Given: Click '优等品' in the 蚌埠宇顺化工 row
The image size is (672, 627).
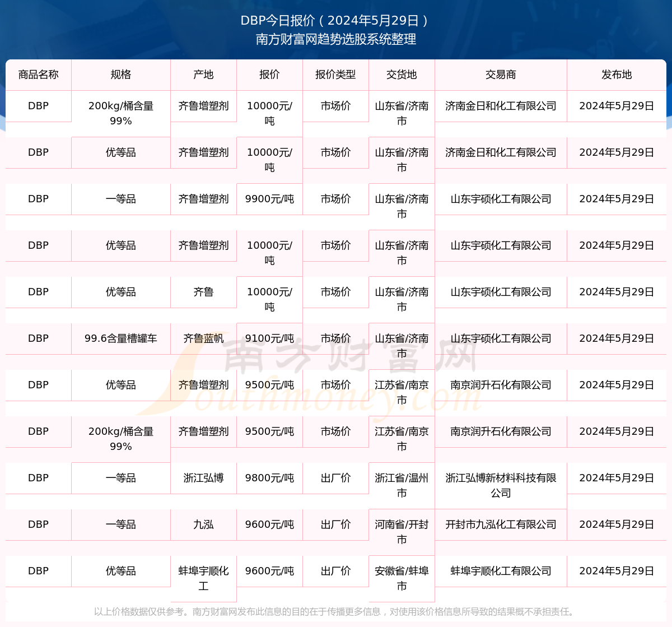Looking at the screenshot, I should [121, 571].
